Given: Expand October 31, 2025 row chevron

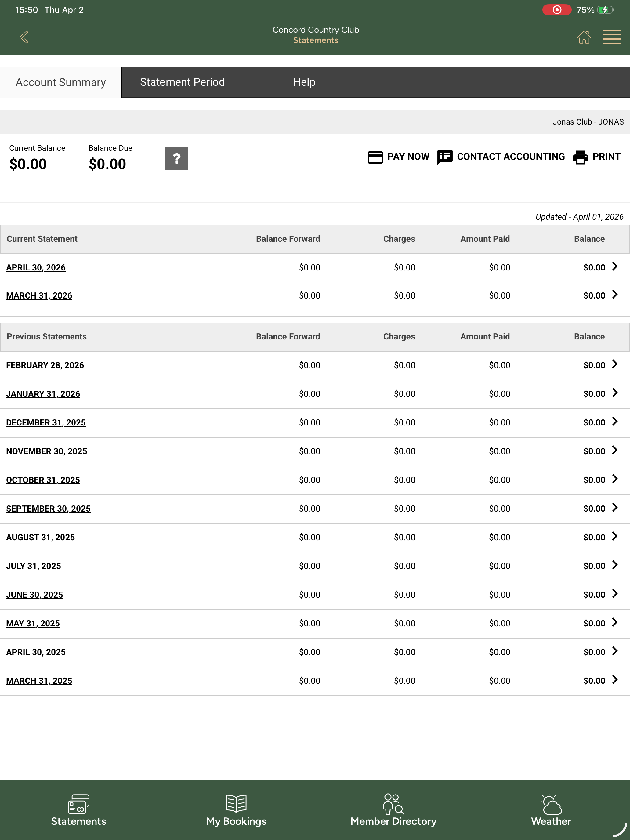Looking at the screenshot, I should pyautogui.click(x=615, y=479).
